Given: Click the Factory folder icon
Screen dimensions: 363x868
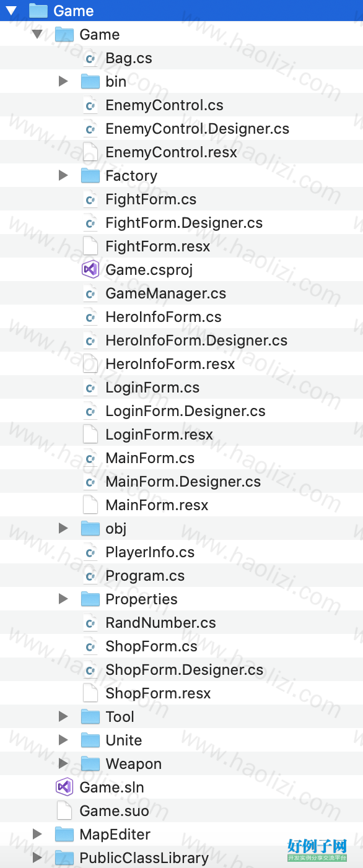Looking at the screenshot, I should click(x=90, y=175).
